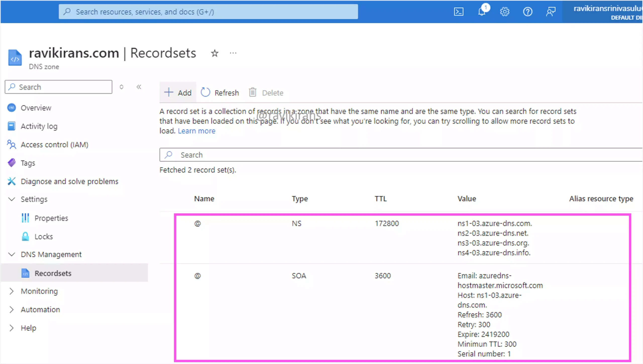Expand the Help section

point(11,328)
